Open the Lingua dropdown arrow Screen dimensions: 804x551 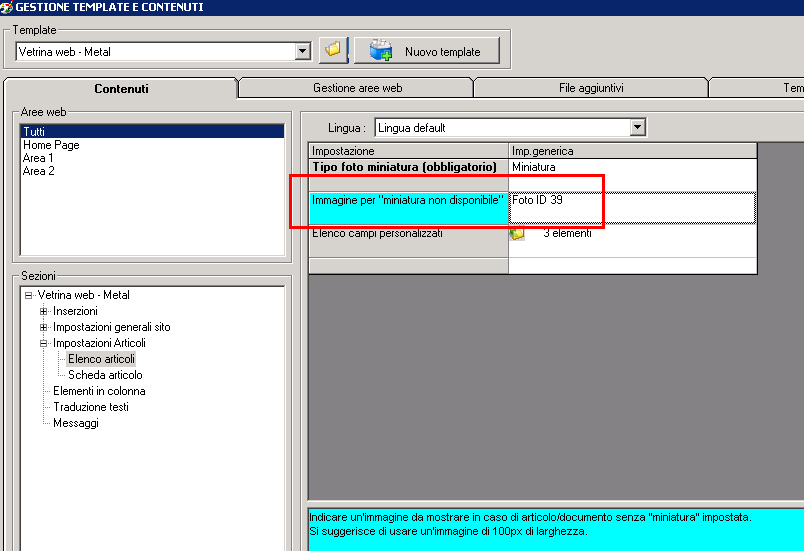(637, 127)
